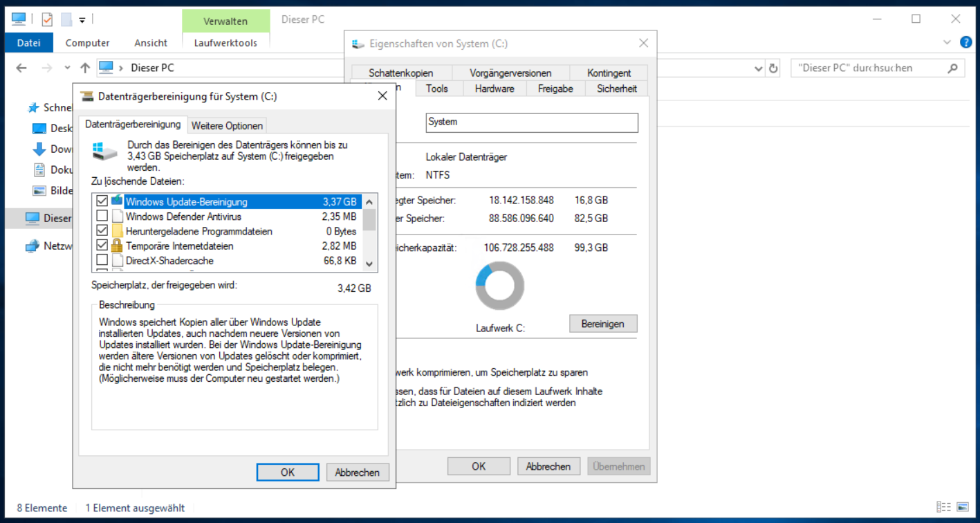Screen dimensions: 980x523
Task: Check the DirectX-Shadercache checkbox
Action: pyautogui.click(x=102, y=261)
